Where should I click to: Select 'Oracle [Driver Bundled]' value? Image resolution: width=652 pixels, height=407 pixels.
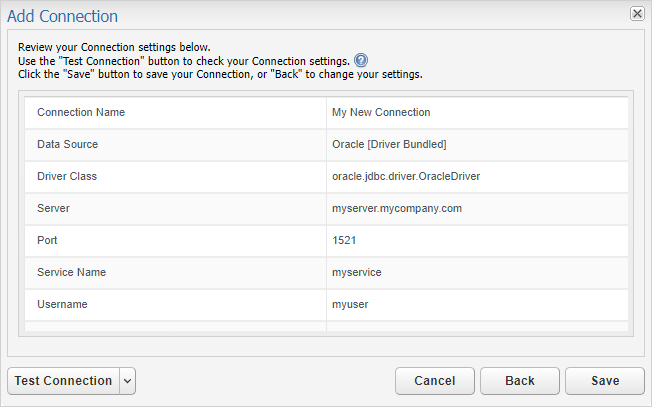click(x=389, y=144)
